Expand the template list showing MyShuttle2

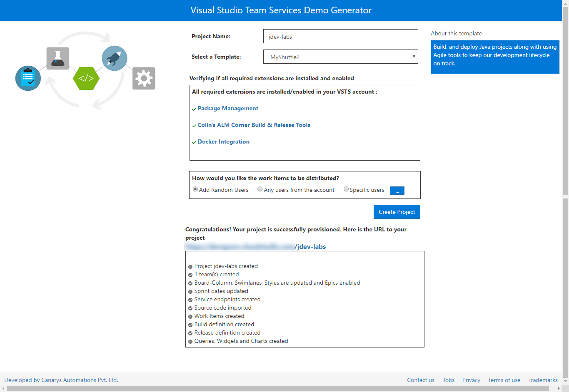[x=413, y=57]
